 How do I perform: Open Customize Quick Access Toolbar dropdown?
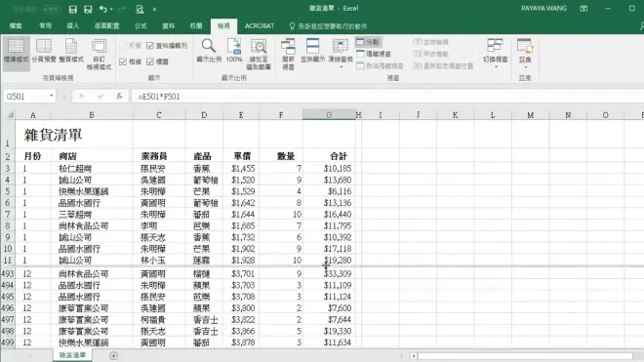point(154,9)
